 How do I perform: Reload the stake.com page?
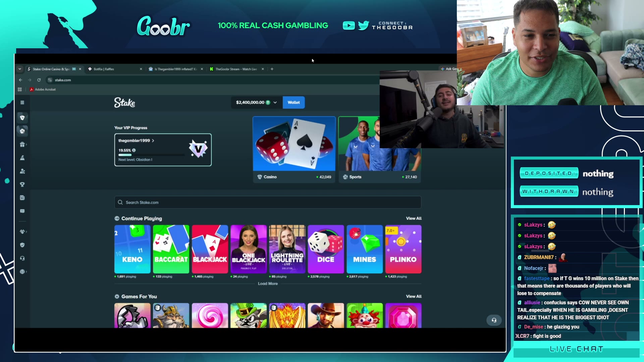[x=39, y=80]
